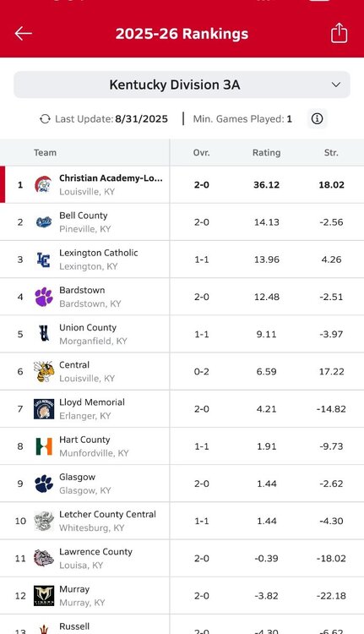The height and width of the screenshot is (634, 364).
Task: Tap the Bardstown purple paw logo
Action: pos(44,297)
